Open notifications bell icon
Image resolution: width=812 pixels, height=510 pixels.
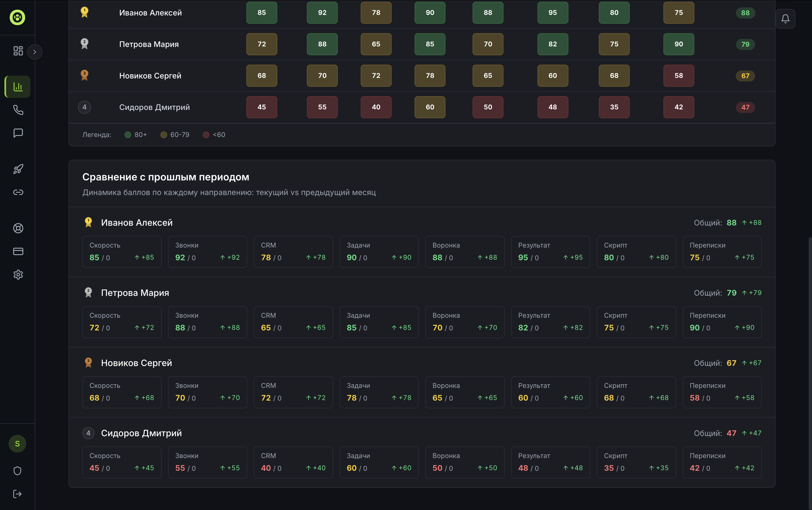(785, 19)
